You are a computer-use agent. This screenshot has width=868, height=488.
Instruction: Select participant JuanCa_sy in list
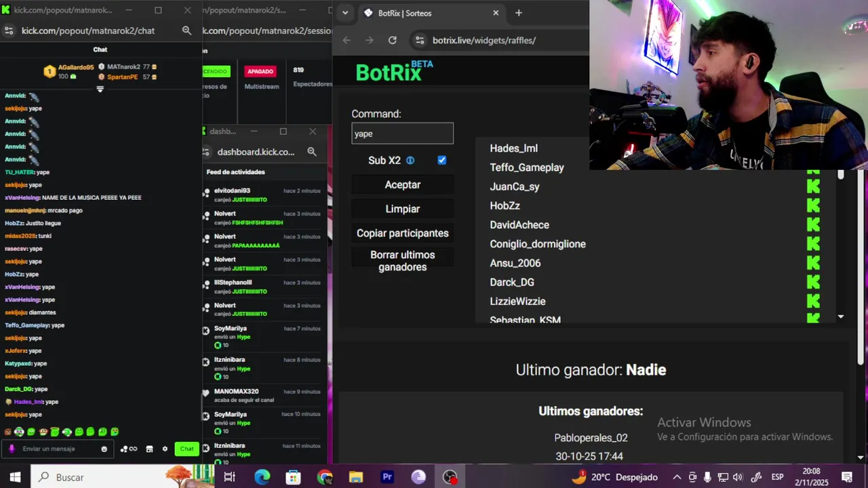515,186
